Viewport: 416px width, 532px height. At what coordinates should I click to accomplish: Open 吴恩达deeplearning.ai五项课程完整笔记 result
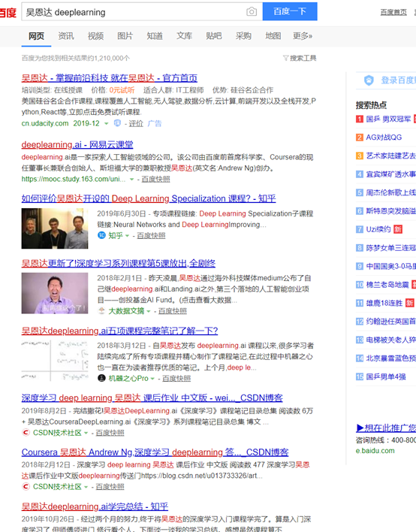pos(119,331)
